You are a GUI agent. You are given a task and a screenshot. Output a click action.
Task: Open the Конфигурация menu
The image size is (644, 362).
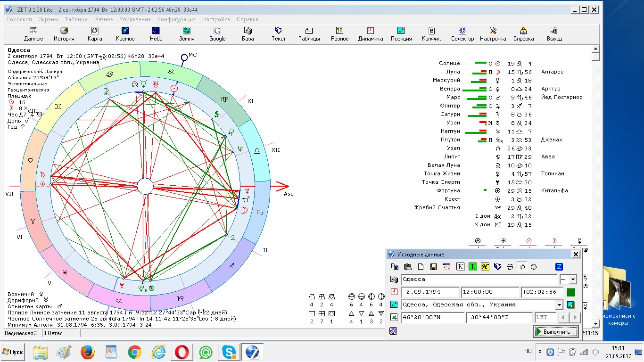[x=176, y=19]
